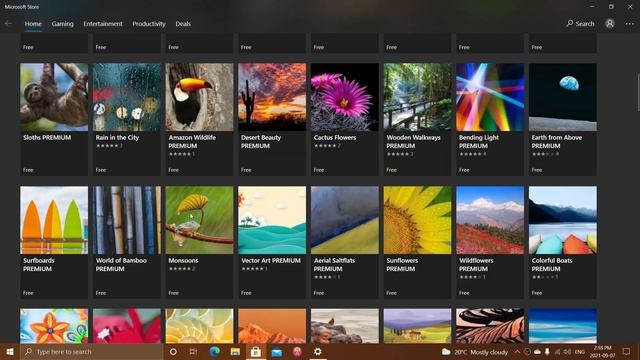Open the tiger stripes thumbnail
This screenshot has width=640, height=360.
tap(490, 326)
